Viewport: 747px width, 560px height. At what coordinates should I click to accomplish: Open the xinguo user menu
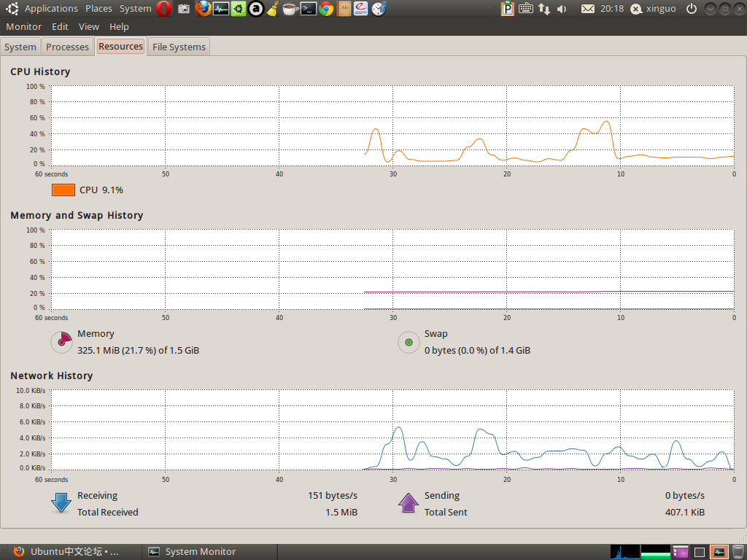click(x=661, y=9)
